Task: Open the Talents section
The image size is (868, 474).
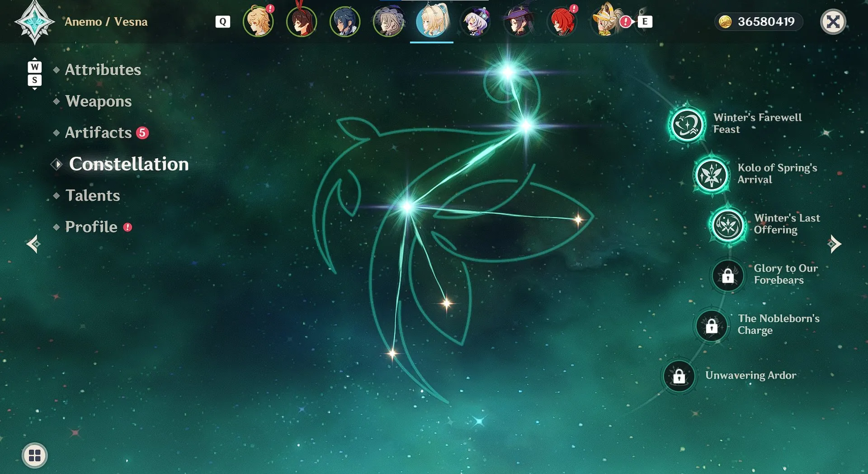Action: 93,195
